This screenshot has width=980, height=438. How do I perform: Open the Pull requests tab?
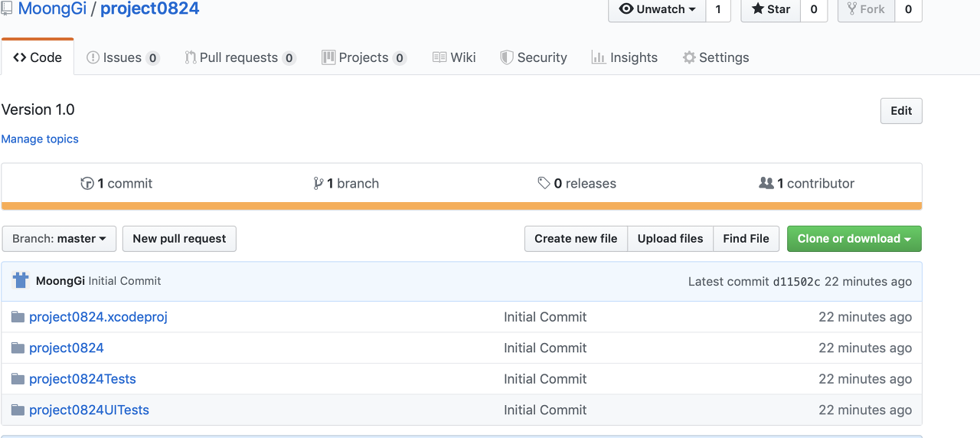coord(240,57)
